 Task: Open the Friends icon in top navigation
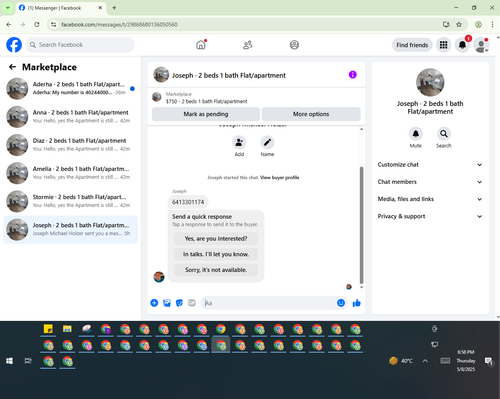[x=248, y=45]
